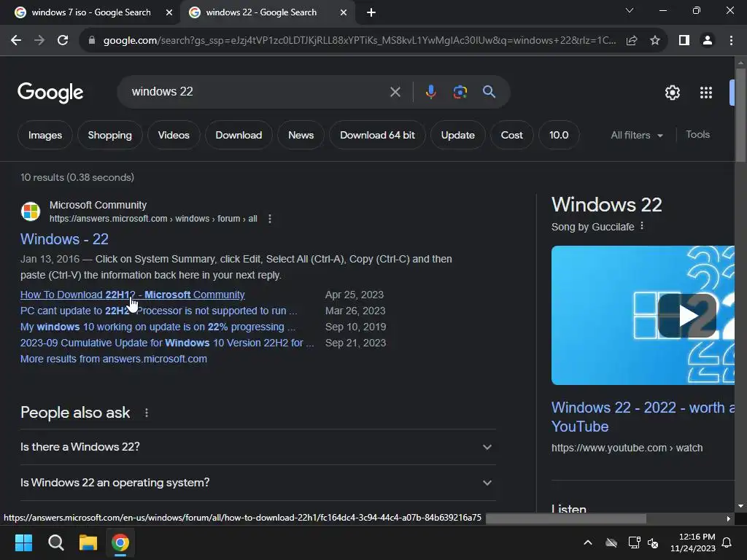Open taskbar search
This screenshot has width=747, height=560.
[x=55, y=542]
